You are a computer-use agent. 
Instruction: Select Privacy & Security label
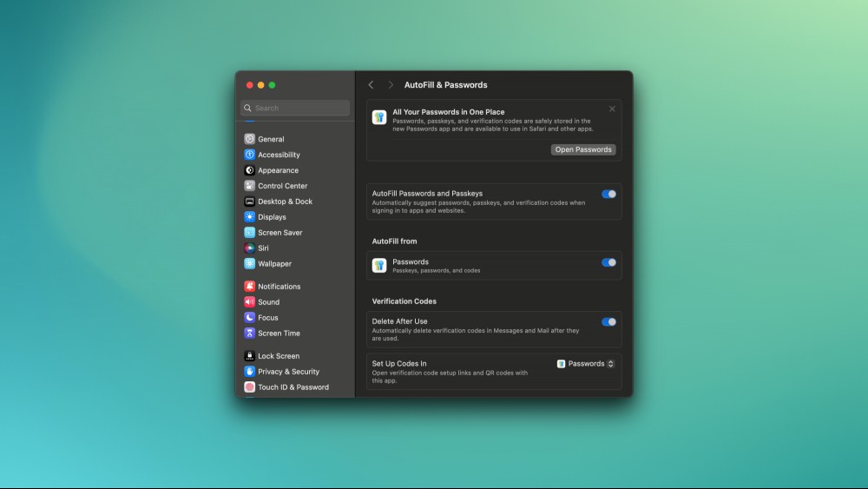288,371
